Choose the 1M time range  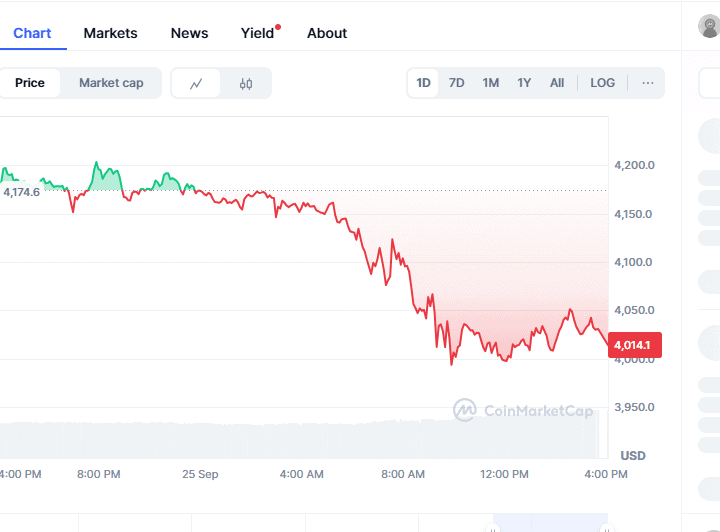click(491, 83)
